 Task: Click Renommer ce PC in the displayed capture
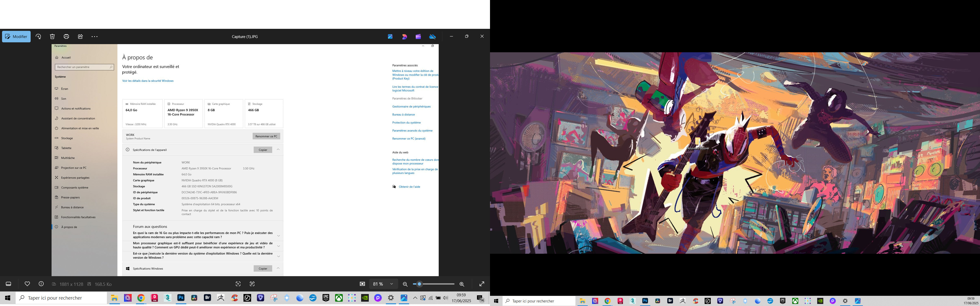click(266, 136)
